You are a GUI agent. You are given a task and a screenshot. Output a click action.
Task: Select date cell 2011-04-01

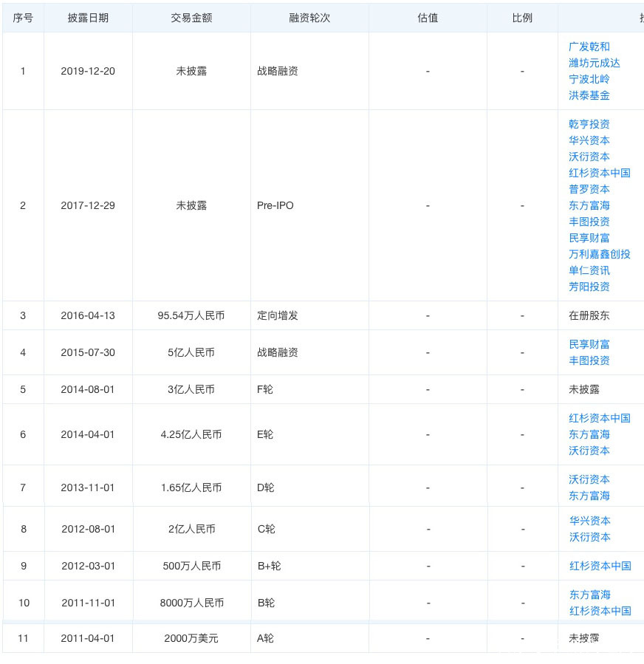click(88, 638)
